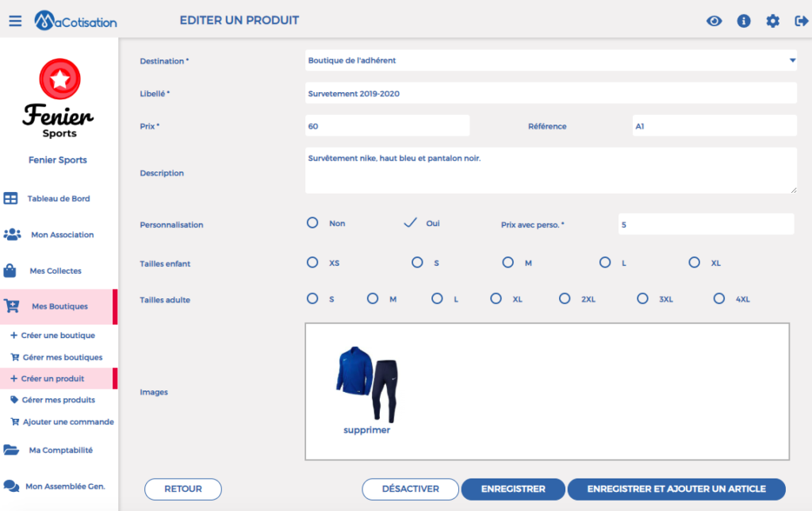Viewport: 812px width, 511px height.
Task: Click supprimer under the tracksuit image
Action: click(366, 430)
